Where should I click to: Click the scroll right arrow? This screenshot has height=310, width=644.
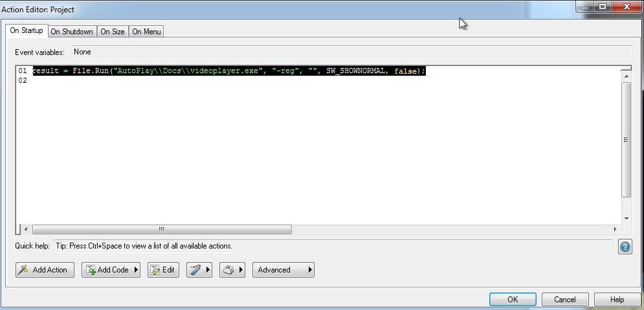(615, 229)
